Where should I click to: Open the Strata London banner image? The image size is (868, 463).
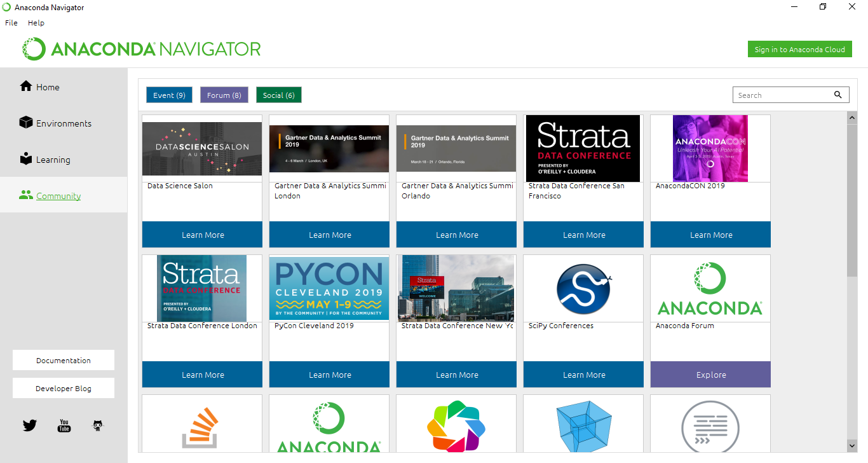point(202,288)
